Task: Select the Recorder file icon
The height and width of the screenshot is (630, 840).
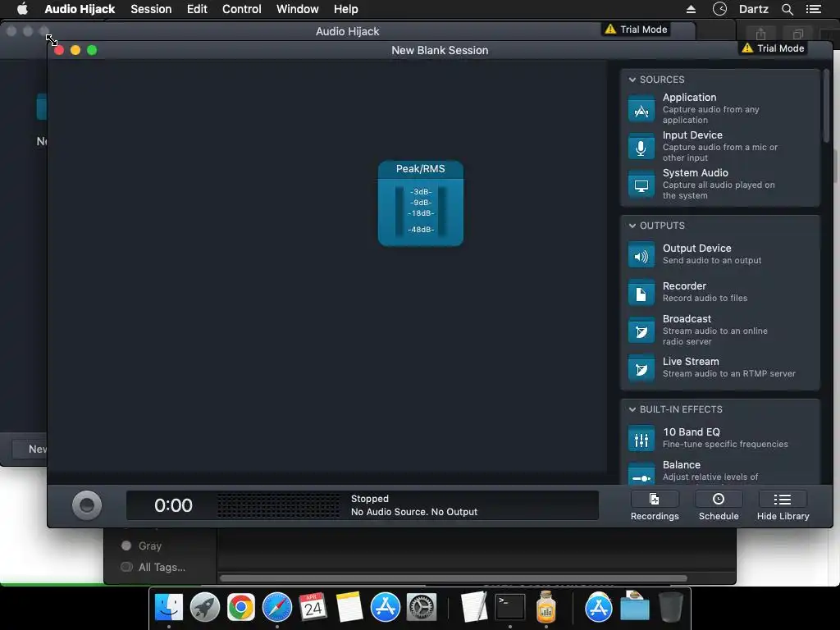Action: (641, 293)
